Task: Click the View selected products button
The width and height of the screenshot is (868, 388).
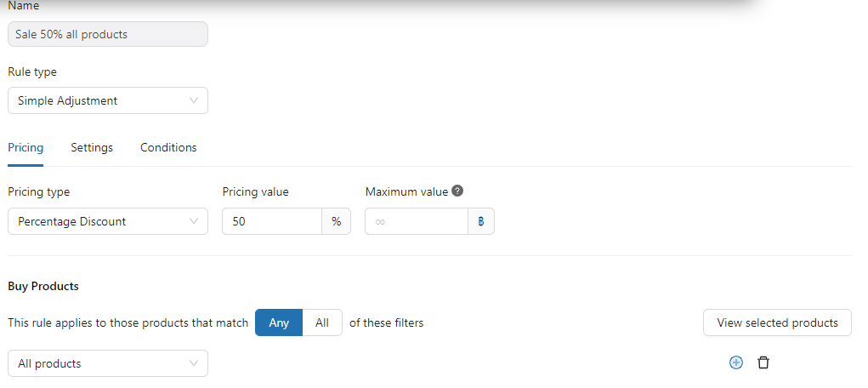Action: tap(777, 322)
